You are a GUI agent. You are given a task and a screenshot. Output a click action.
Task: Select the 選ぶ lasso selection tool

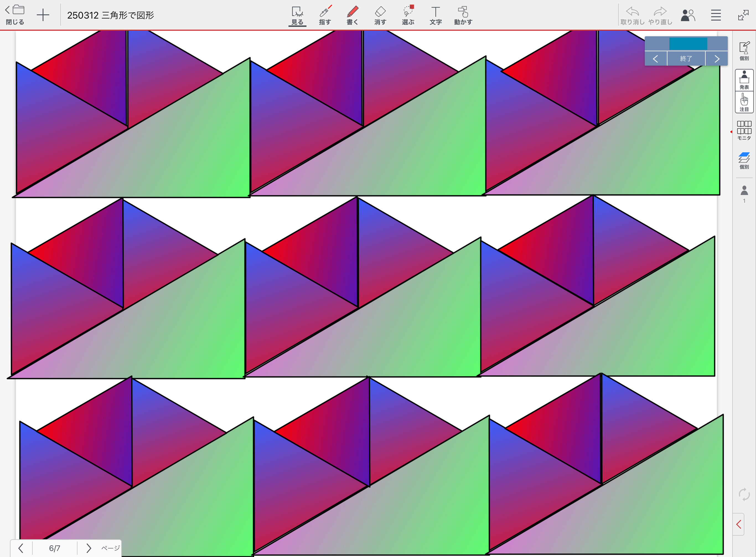pos(408,16)
